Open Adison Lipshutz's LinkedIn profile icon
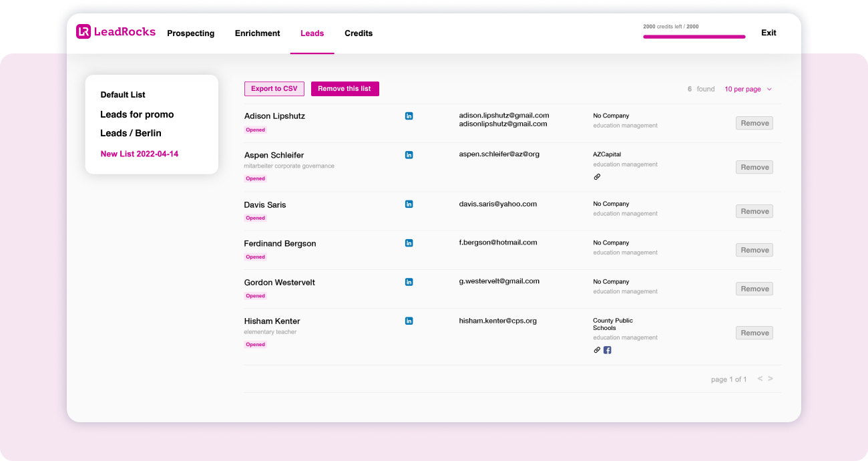The height and width of the screenshot is (461, 868). pyautogui.click(x=409, y=116)
